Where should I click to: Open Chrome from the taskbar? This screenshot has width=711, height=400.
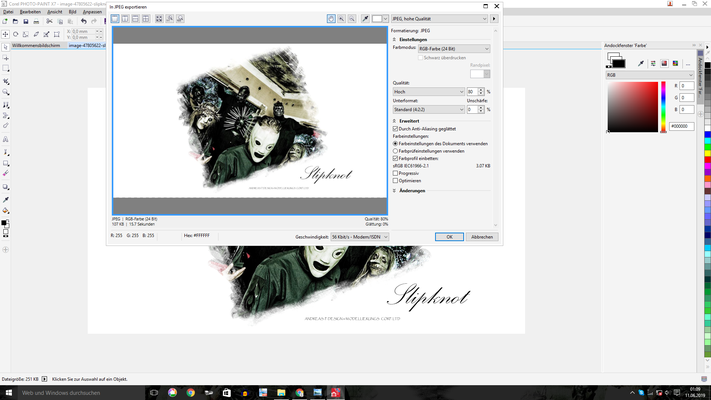pos(190,393)
